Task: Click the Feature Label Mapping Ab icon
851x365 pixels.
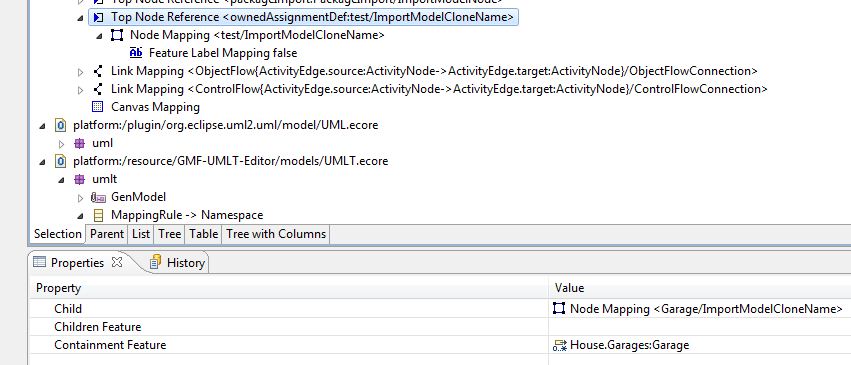Action: point(136,53)
